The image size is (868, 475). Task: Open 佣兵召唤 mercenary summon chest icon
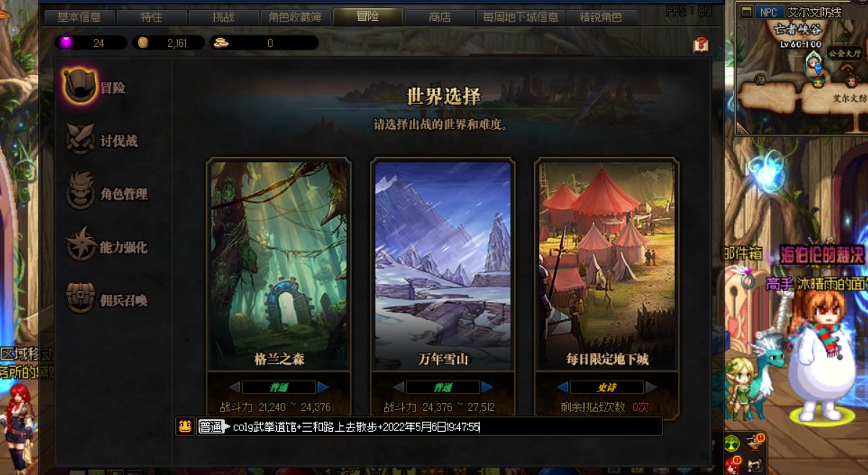(x=80, y=299)
